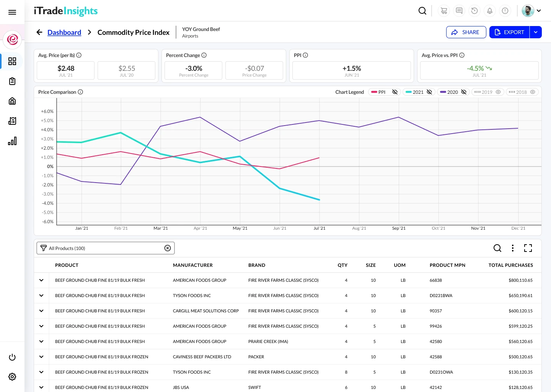
Task: Show info for Avg. Price (per lb)
Action: pos(79,55)
